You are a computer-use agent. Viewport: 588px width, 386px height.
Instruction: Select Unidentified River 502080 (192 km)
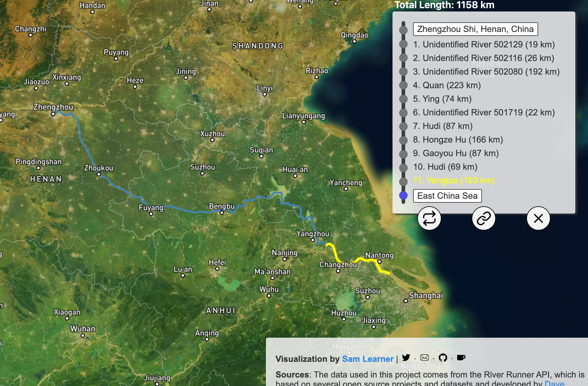coord(486,72)
